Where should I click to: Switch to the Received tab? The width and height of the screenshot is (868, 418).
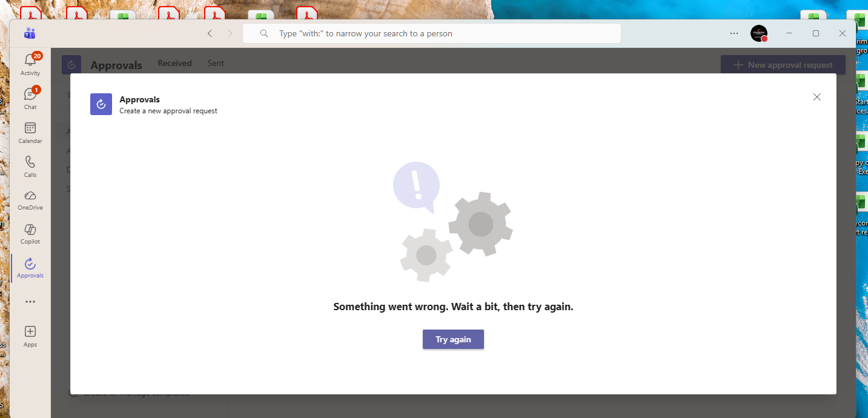(174, 63)
